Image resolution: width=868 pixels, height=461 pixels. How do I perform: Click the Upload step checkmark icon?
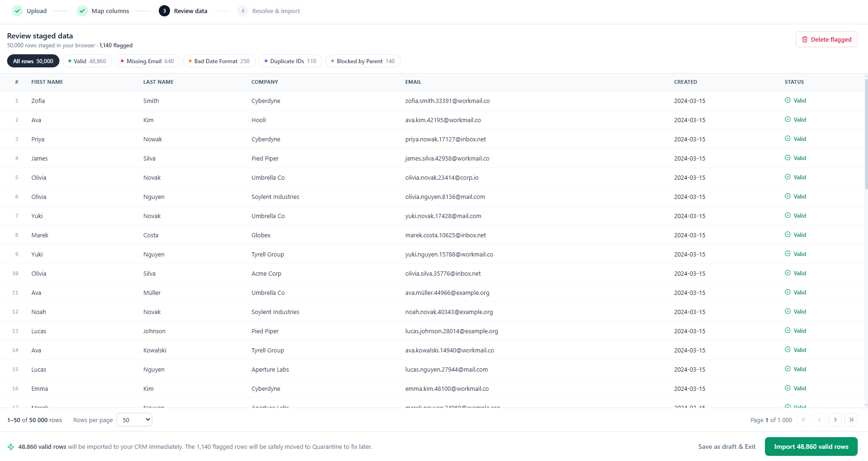coord(17,11)
